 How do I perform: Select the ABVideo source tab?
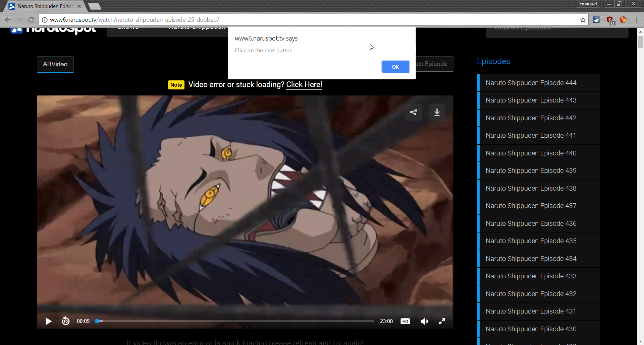pyautogui.click(x=55, y=64)
